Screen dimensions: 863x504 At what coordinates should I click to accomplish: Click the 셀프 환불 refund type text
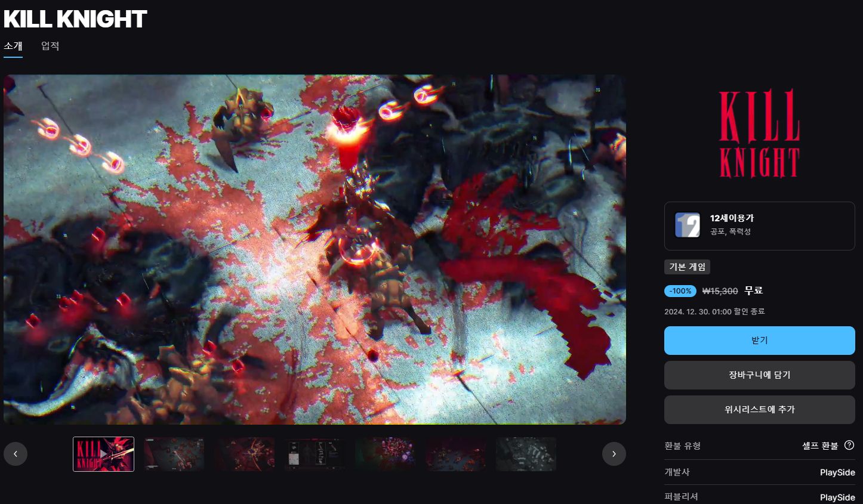[x=820, y=446]
